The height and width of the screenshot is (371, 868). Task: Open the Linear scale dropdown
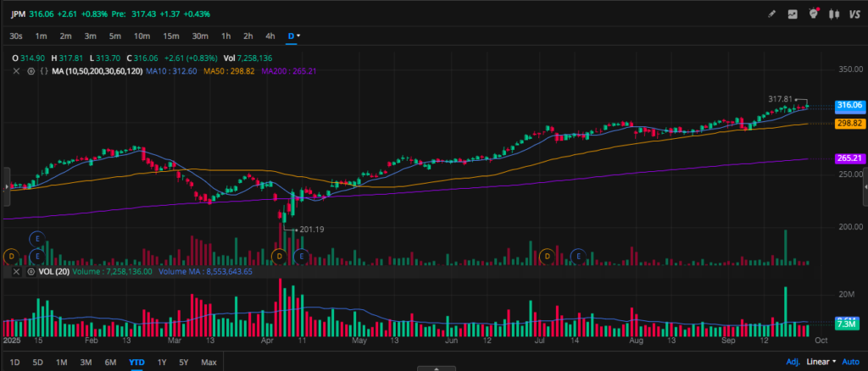coord(820,362)
